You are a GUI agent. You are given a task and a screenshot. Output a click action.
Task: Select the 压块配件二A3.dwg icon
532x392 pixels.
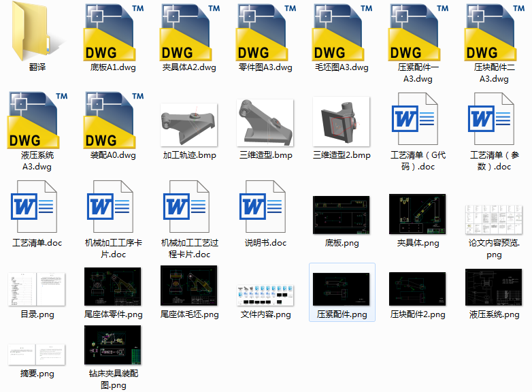point(495,32)
